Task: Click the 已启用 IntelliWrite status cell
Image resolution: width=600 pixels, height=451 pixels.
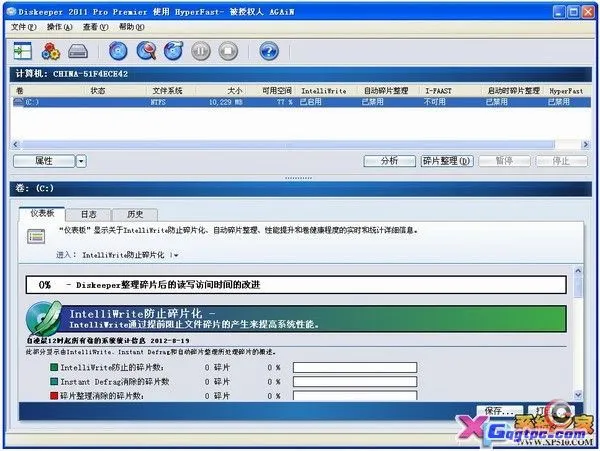Action: (310, 102)
